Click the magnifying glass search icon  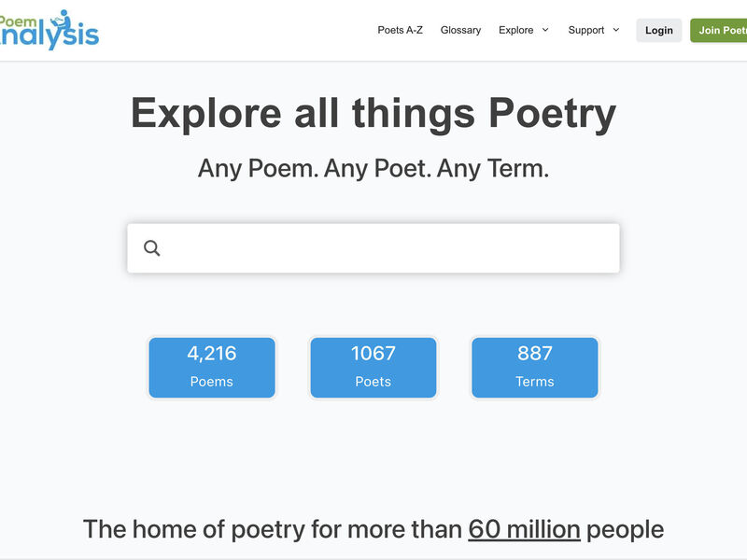[152, 246]
